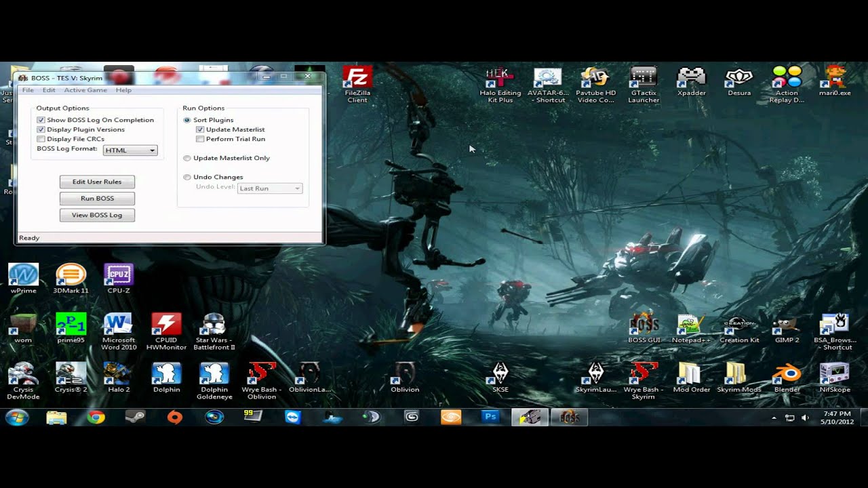868x488 pixels.
Task: Select the Wrye Bash - Oblivion icon
Action: coord(262,381)
